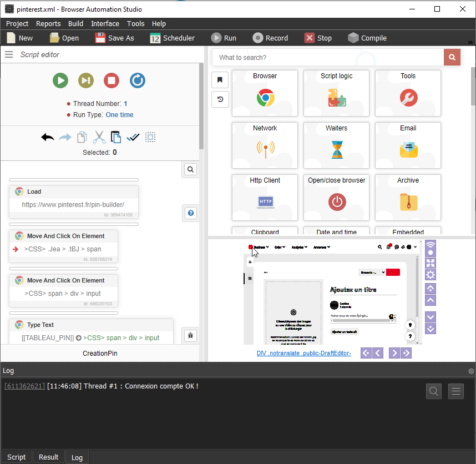Screen dimensions: 476x464
Task: Click the Copy actions icon
Action: click(x=82, y=137)
